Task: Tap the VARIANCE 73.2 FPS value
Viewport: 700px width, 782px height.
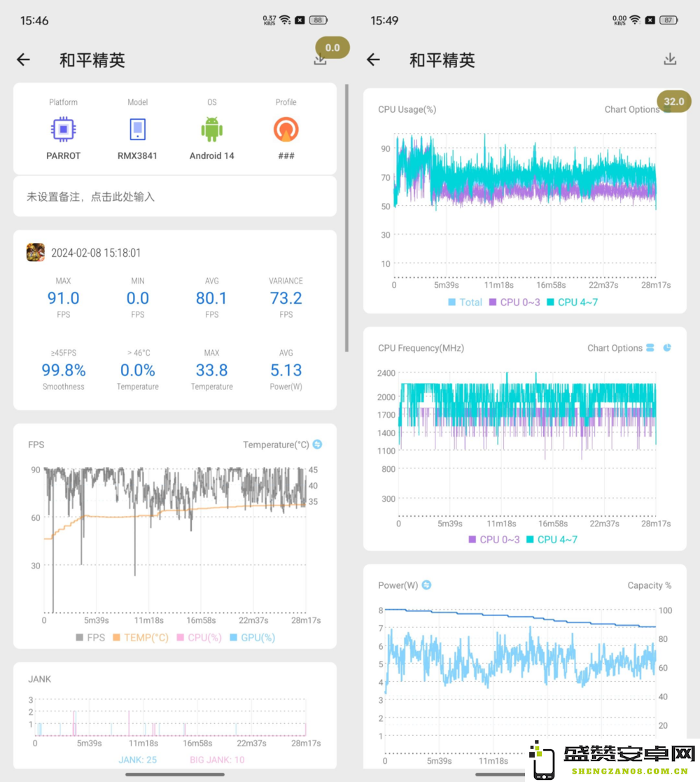Action: point(286,298)
